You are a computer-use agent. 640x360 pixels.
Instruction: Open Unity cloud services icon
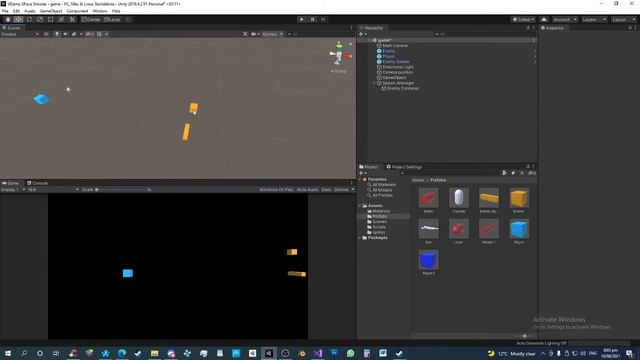point(544,20)
